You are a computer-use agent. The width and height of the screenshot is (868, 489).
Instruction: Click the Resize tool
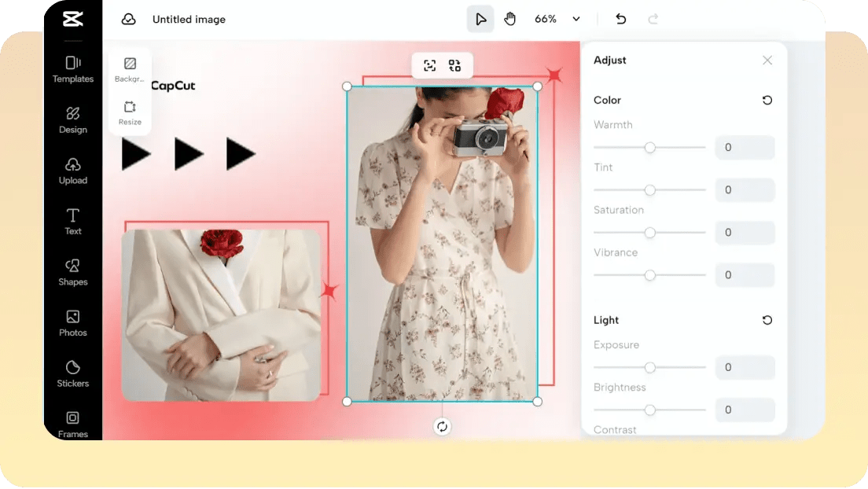click(x=129, y=112)
